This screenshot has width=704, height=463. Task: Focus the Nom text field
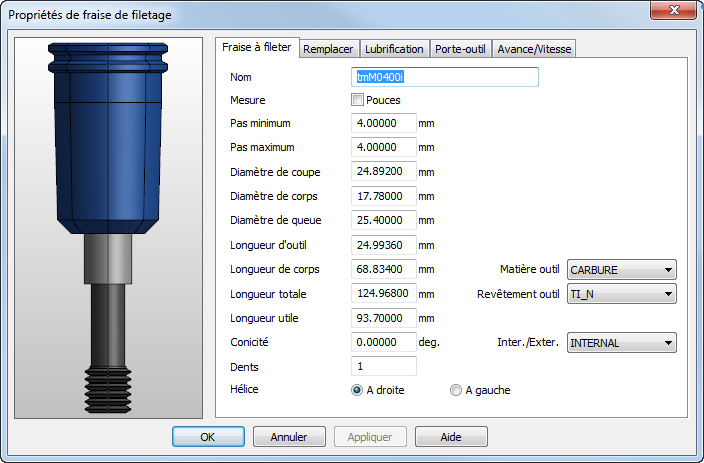pyautogui.click(x=444, y=77)
